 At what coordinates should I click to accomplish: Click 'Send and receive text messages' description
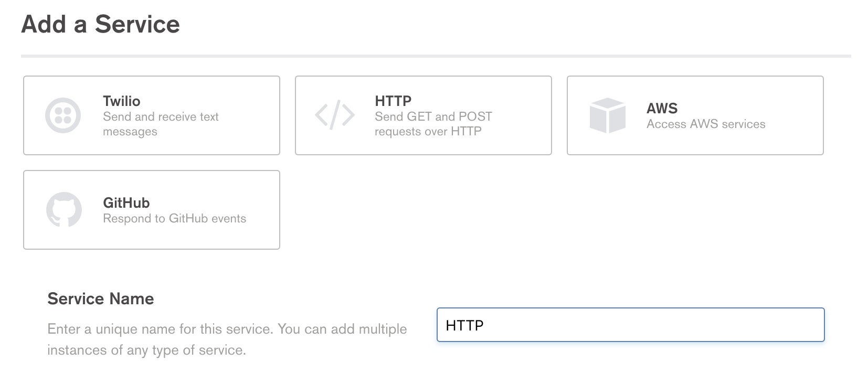pos(161,124)
